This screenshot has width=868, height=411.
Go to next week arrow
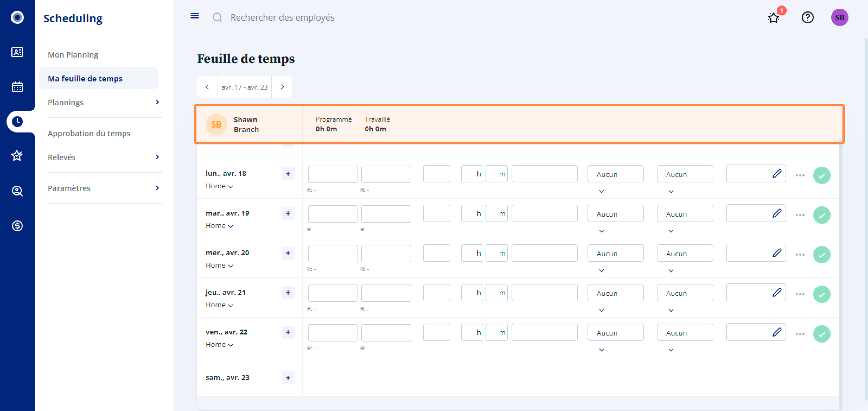pos(282,87)
